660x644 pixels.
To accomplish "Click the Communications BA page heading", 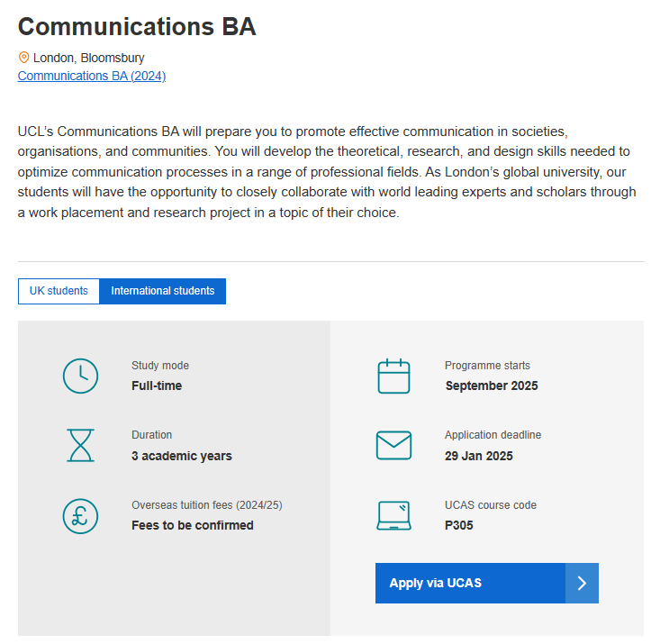I will point(137,26).
